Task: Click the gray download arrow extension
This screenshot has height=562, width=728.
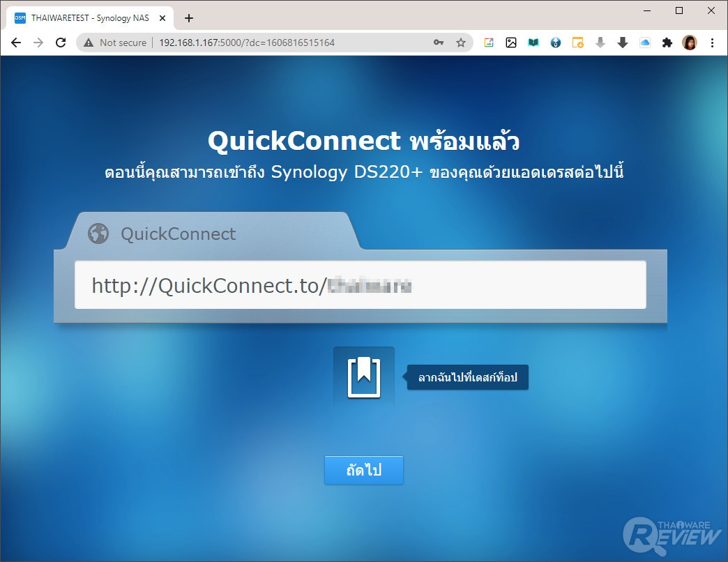Action: click(600, 43)
